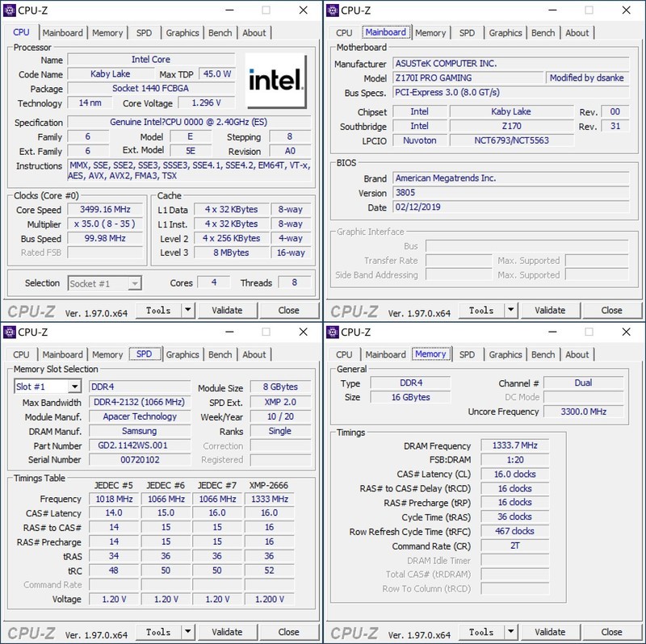Click the Modified by dsanke field

coord(587,77)
